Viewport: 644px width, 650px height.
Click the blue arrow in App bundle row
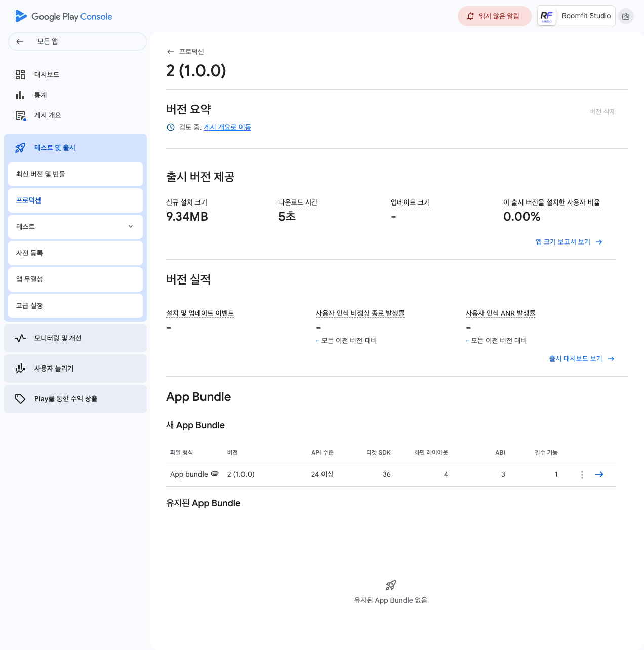click(x=599, y=474)
